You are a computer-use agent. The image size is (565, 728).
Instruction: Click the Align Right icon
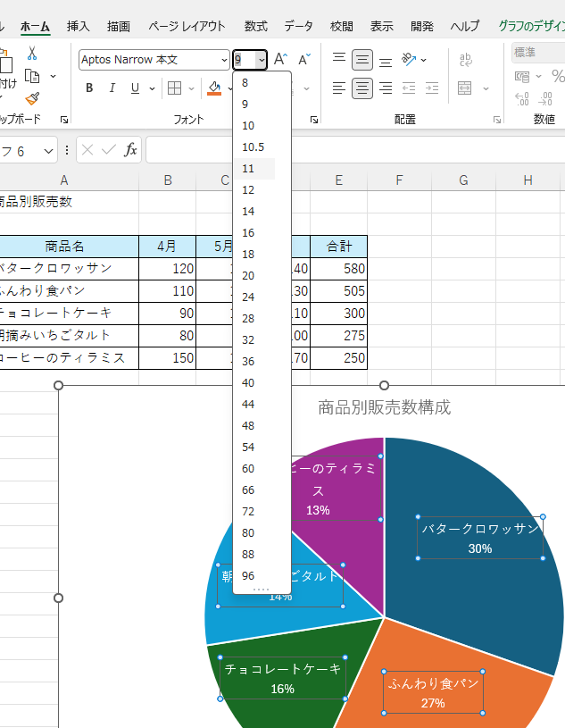[x=386, y=88]
